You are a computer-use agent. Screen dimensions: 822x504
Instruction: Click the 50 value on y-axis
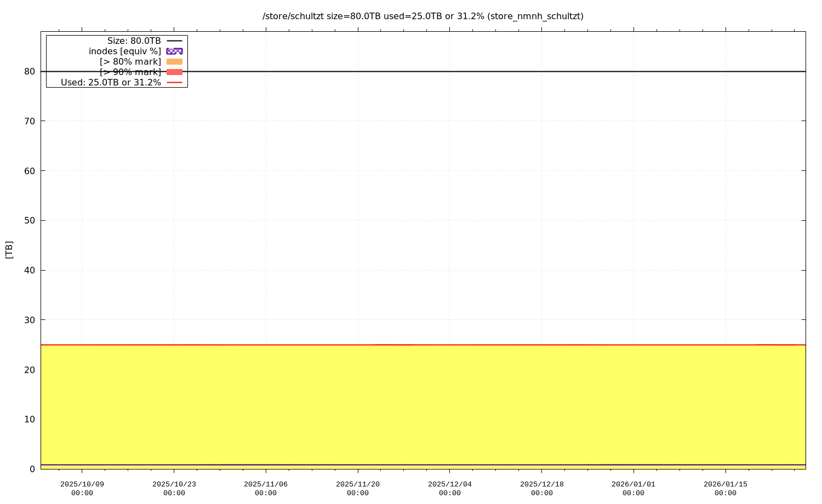pos(30,220)
